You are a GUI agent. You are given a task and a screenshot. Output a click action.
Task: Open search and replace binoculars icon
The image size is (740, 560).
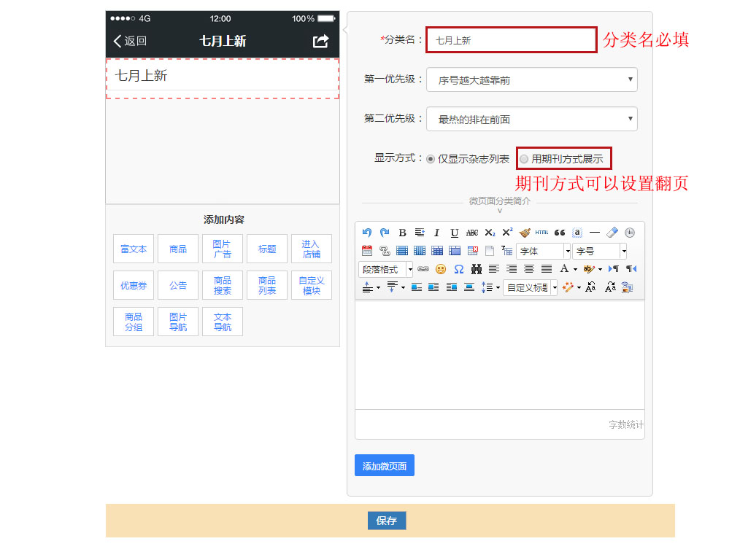[x=477, y=269]
